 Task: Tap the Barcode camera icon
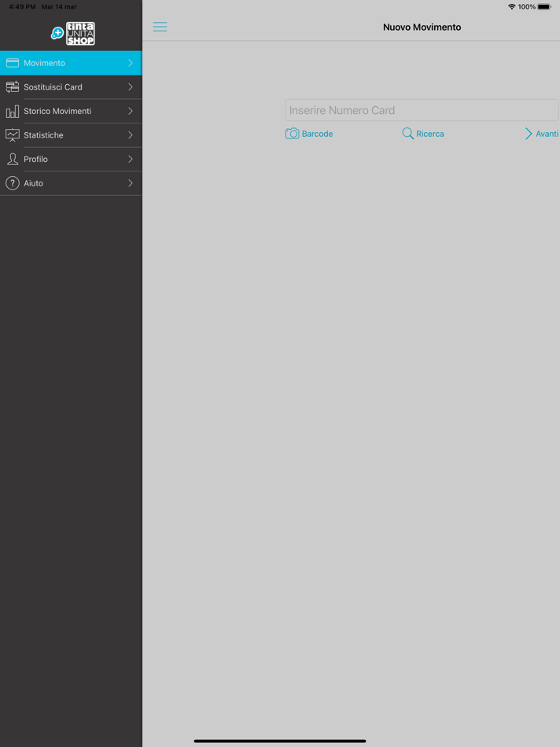[292, 134]
